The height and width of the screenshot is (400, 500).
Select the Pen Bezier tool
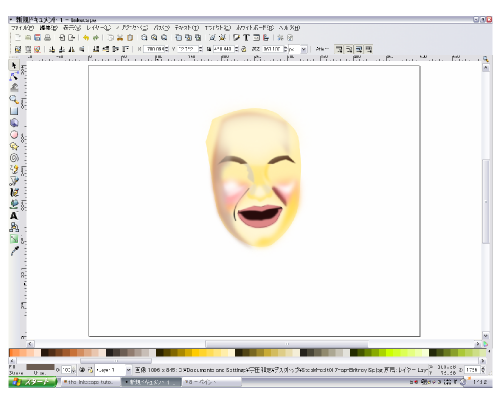(14, 181)
